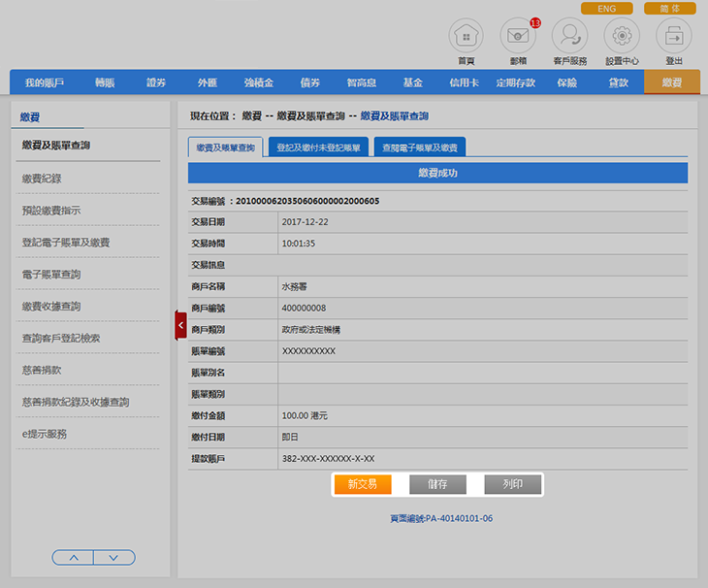Click the 列印 print button
The image size is (708, 588).
tap(512, 484)
